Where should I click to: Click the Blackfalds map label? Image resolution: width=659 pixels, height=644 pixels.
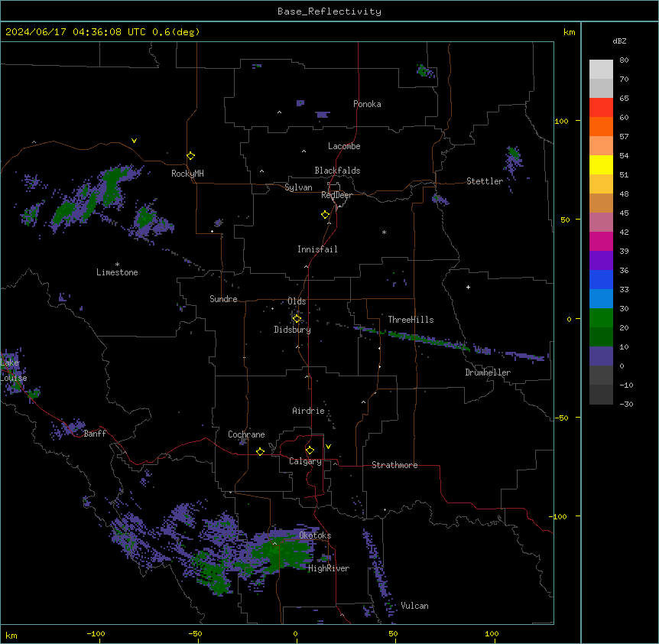click(337, 171)
